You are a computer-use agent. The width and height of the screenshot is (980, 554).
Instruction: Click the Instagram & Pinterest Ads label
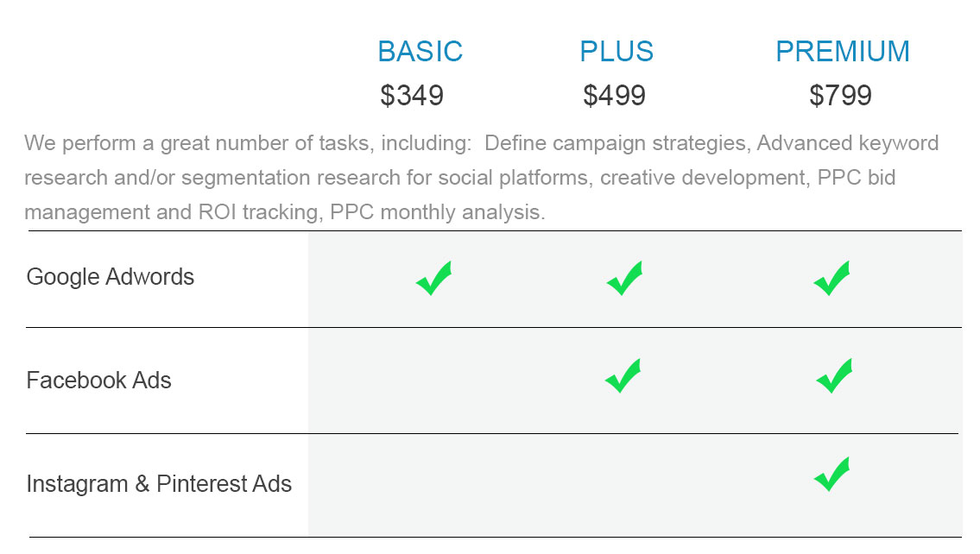[x=159, y=483]
